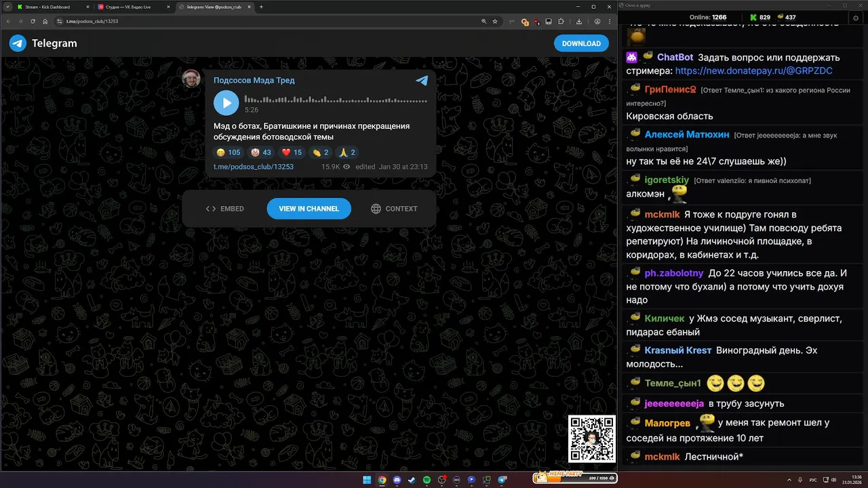Expand the tab search dropdown arrow

[7, 7]
